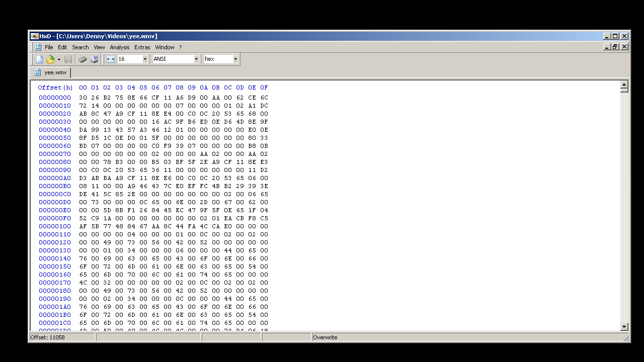Click first byte DA in row 00000040

(83, 130)
